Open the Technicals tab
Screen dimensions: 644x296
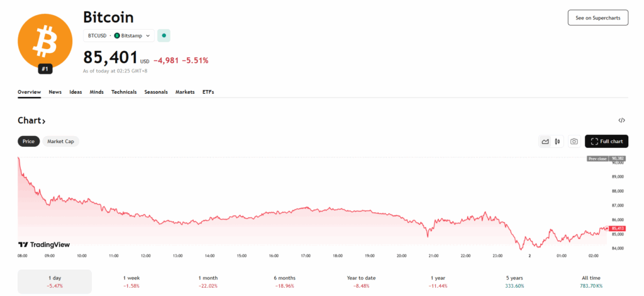[x=124, y=92]
